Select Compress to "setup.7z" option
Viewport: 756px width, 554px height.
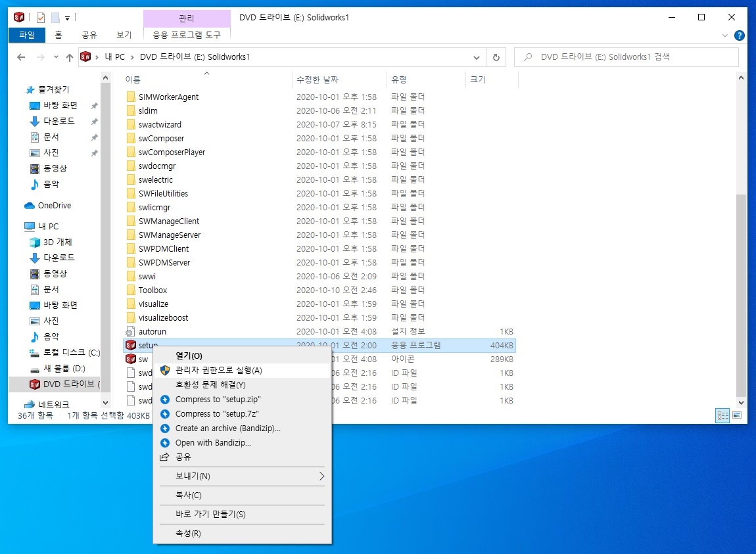242,413
